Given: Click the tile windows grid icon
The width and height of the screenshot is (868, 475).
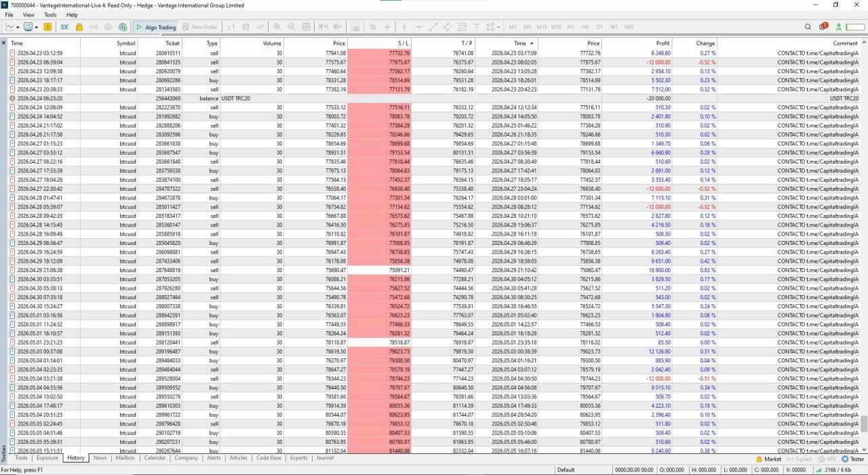Looking at the screenshot, I should tap(307, 27).
